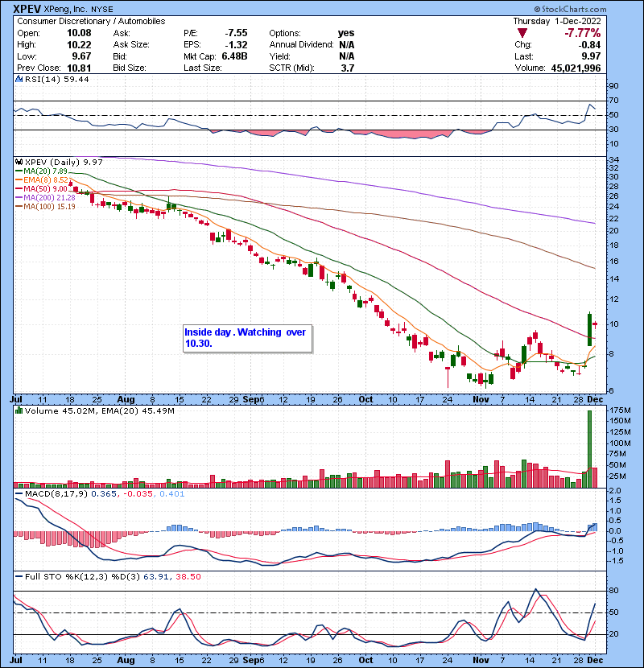This screenshot has width=644, height=668.
Task: Click the Low value 9.67
Action: point(81,56)
